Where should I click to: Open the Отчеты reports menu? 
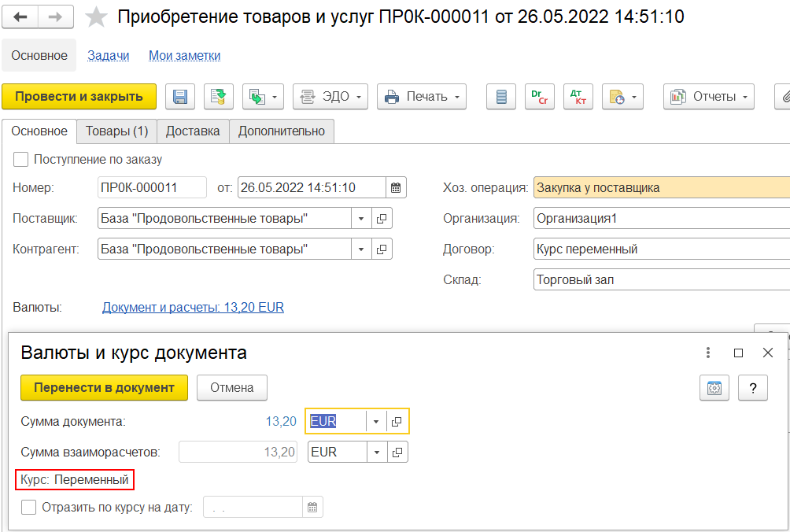(709, 96)
